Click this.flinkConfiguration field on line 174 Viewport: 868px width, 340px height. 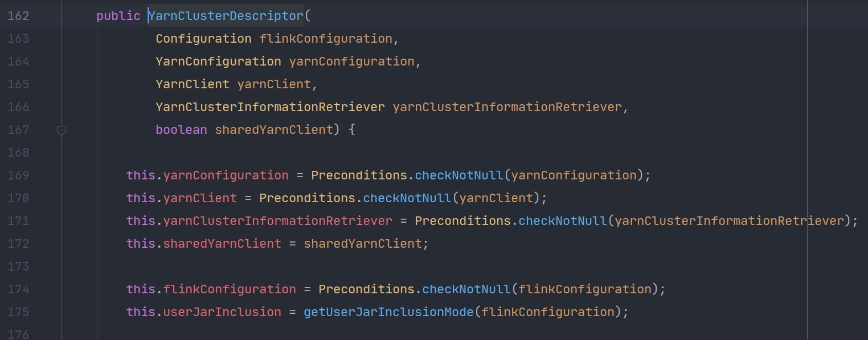click(x=230, y=289)
